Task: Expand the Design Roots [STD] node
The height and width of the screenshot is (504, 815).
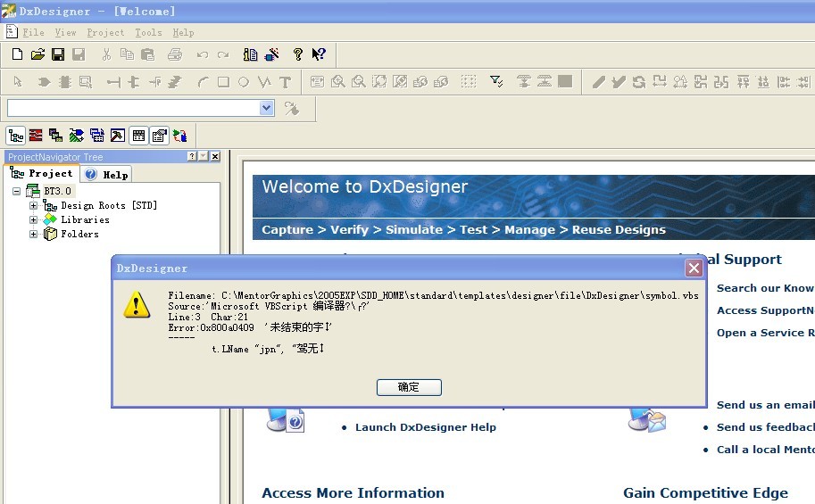Action: 33,206
